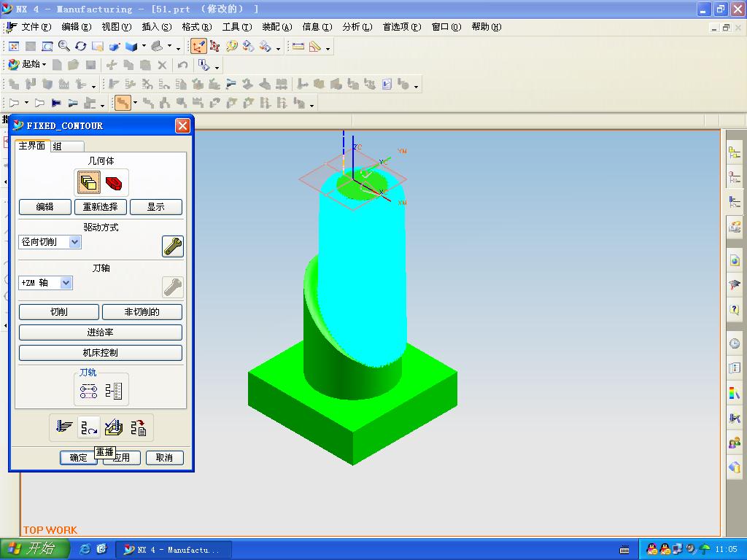The height and width of the screenshot is (560, 747).
Task: Click the Fit view icon in toolbar
Action: click(x=15, y=46)
